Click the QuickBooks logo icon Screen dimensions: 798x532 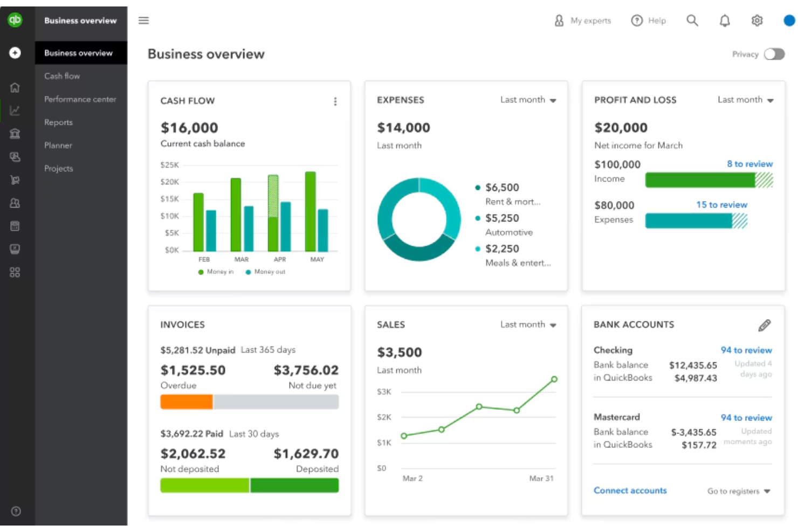click(15, 20)
